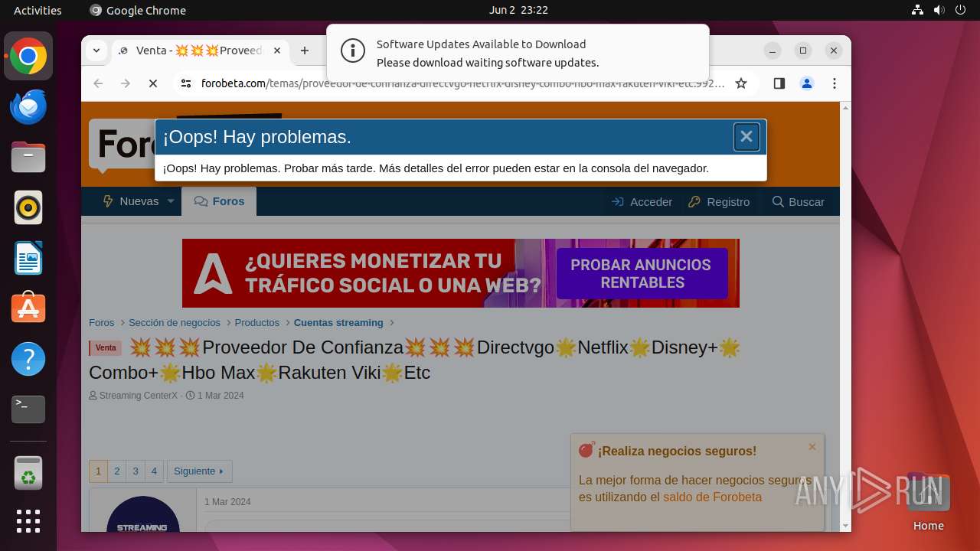980x551 pixels.
Task: Open tab search dropdown arrow
Action: coord(96,51)
